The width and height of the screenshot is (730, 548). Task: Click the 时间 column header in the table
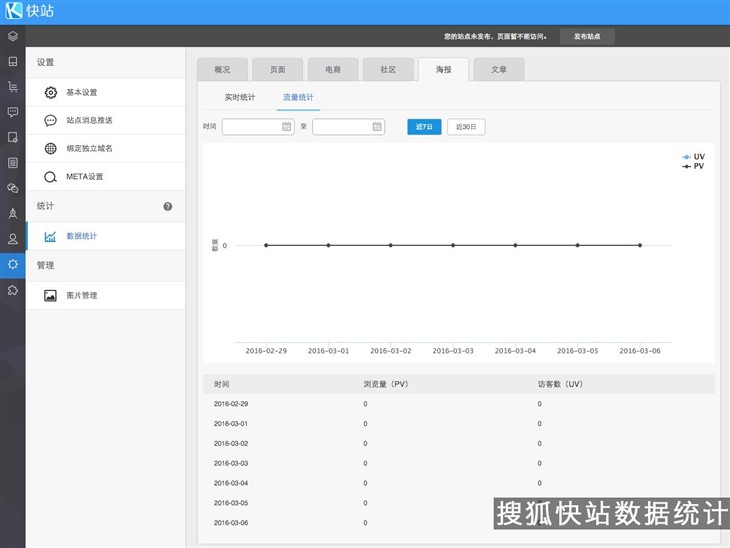pos(222,384)
